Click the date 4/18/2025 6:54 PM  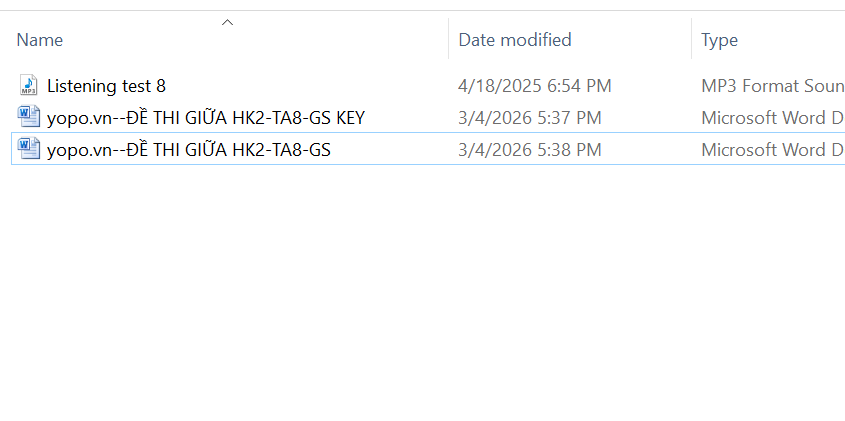tap(535, 86)
